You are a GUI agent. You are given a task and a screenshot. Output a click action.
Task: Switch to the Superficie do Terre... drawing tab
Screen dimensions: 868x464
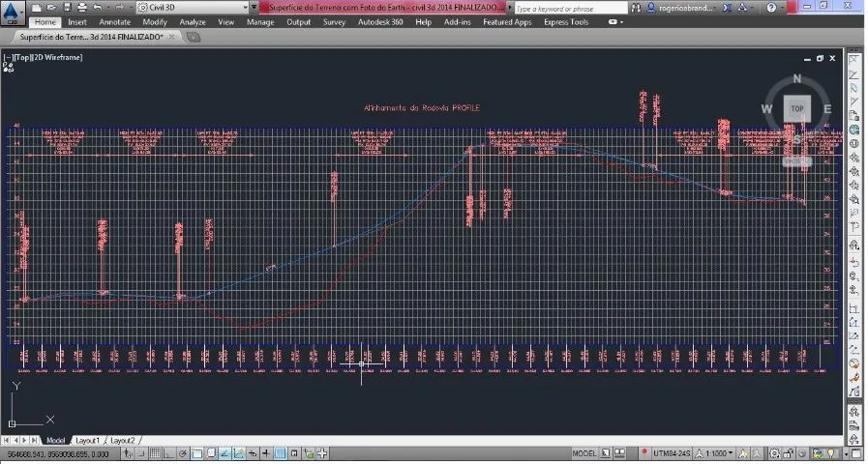pos(91,37)
